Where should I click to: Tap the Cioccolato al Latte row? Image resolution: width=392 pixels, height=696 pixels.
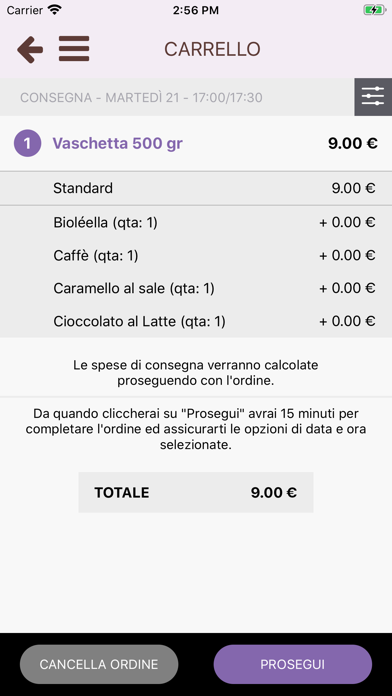coord(196,321)
